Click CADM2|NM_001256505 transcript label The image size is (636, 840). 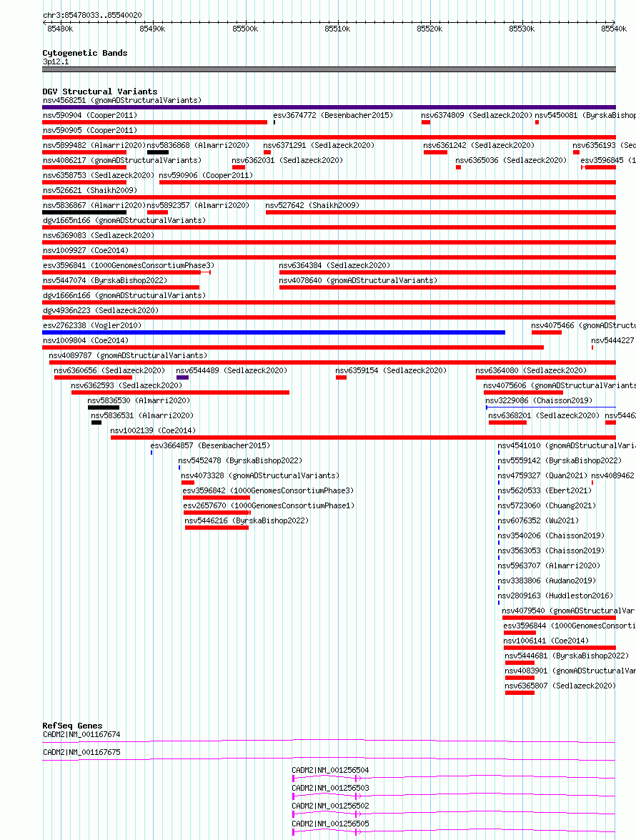[330, 824]
